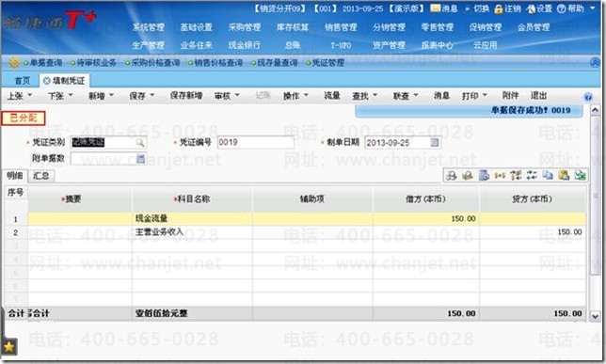
Task: Switch to the 汇总 tab
Action: pos(41,176)
